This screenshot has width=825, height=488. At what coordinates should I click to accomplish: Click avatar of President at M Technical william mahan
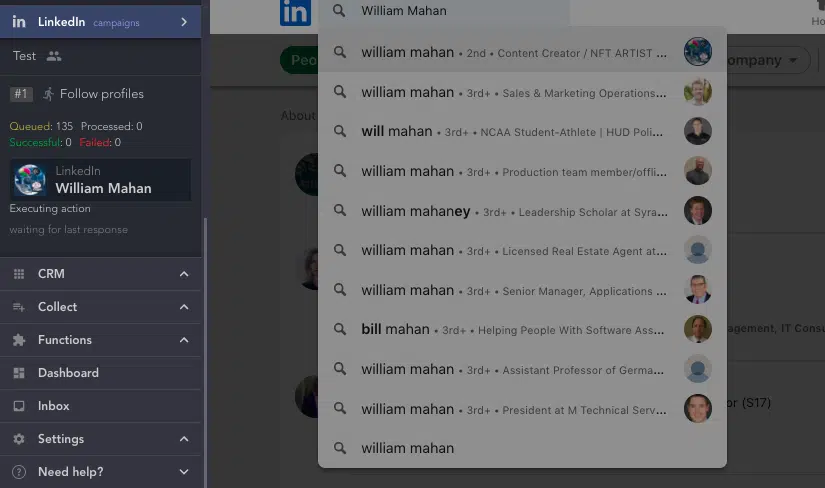[x=698, y=409]
